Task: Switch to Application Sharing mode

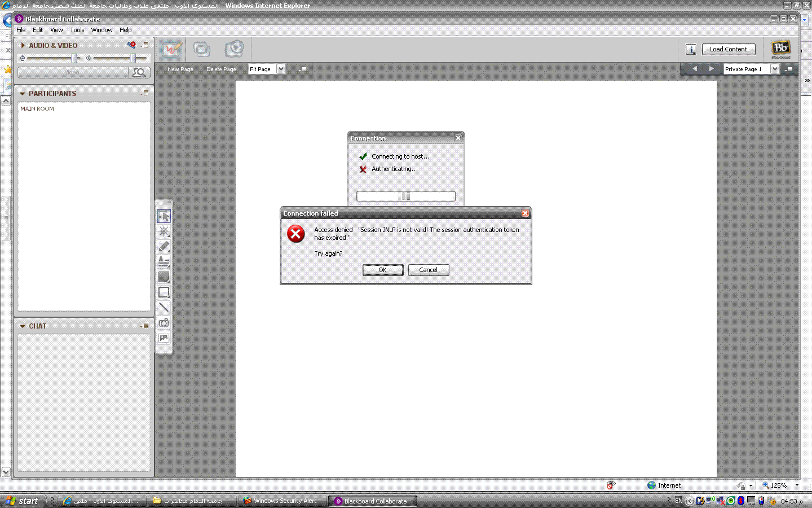Action: coord(202,50)
